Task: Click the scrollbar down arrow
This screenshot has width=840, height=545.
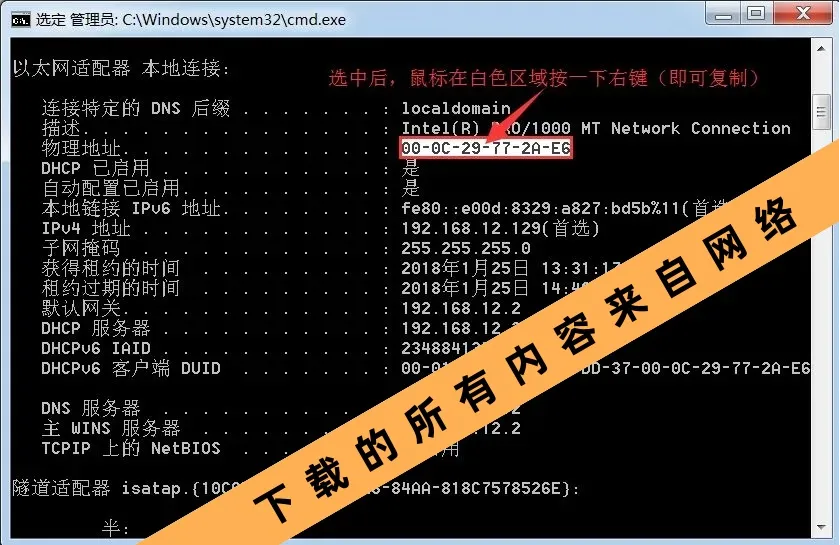Action: click(x=821, y=527)
